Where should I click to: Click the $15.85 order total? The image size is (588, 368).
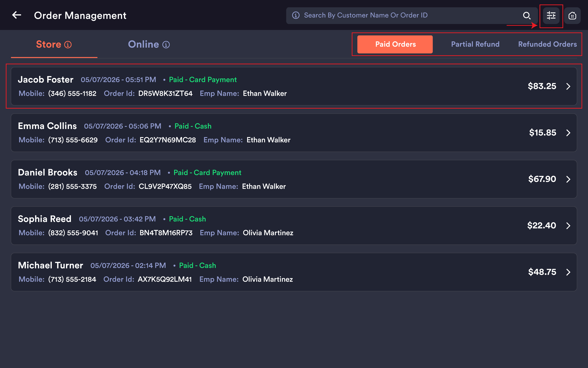543,133
